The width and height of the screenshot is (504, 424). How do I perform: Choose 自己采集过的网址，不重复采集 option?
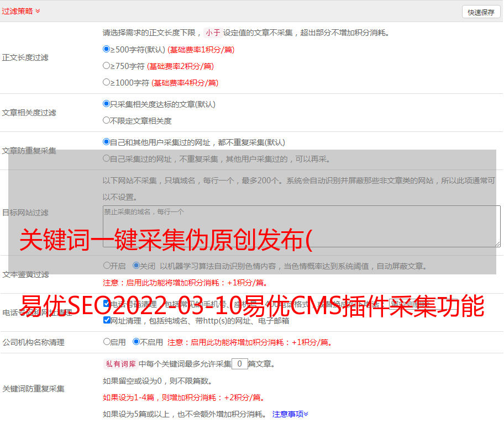click(106, 158)
